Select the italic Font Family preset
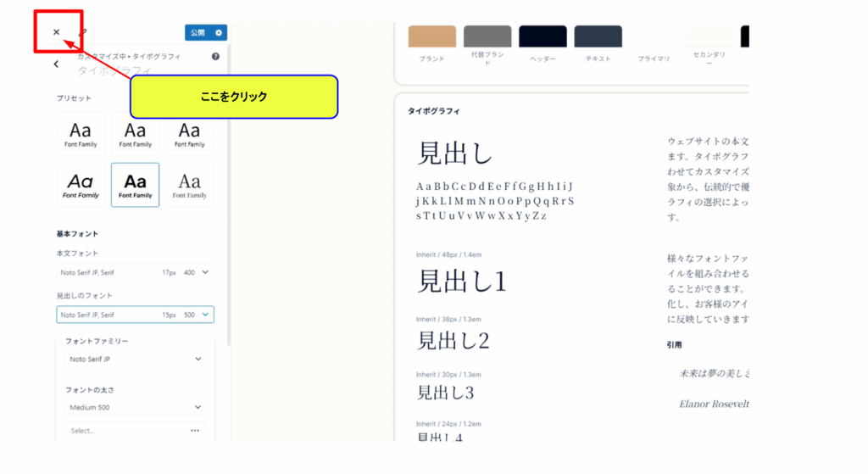This screenshot has width=868, height=474. 81,185
